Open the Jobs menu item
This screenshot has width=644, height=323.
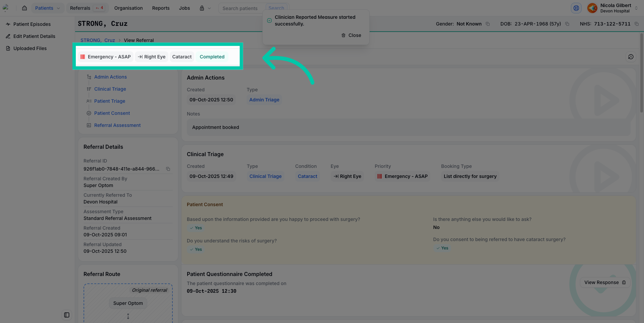coord(184,8)
